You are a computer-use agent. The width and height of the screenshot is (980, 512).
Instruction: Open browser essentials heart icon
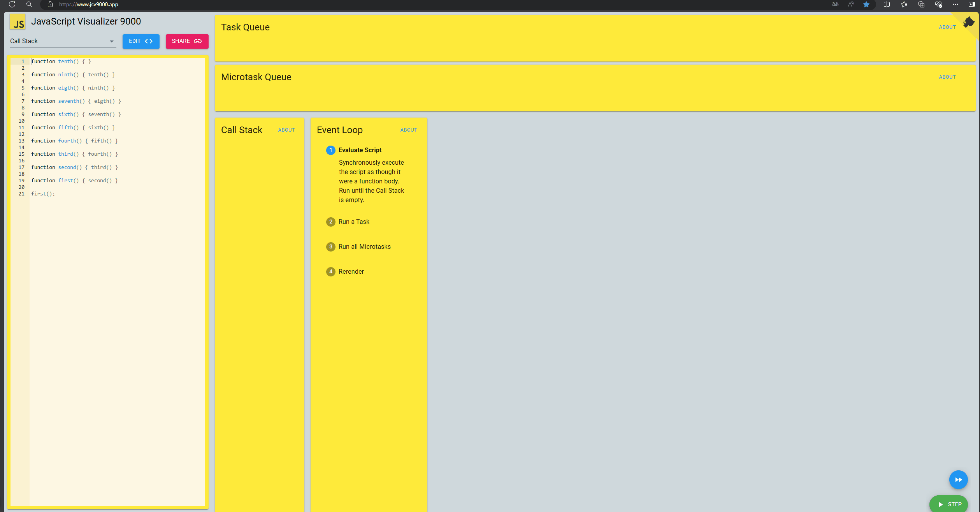[938, 5]
